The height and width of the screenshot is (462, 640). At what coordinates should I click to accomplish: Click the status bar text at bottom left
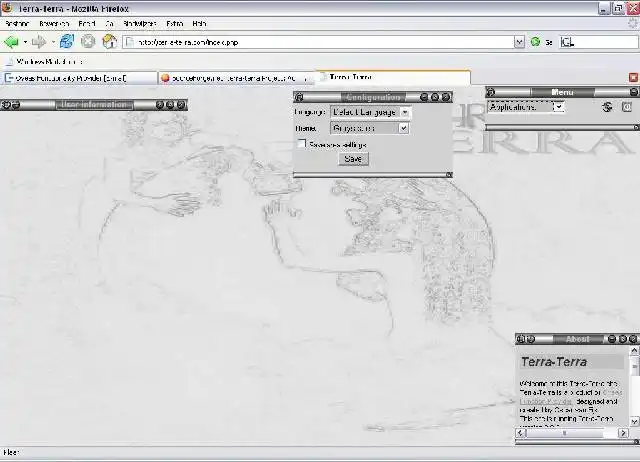click(11, 452)
